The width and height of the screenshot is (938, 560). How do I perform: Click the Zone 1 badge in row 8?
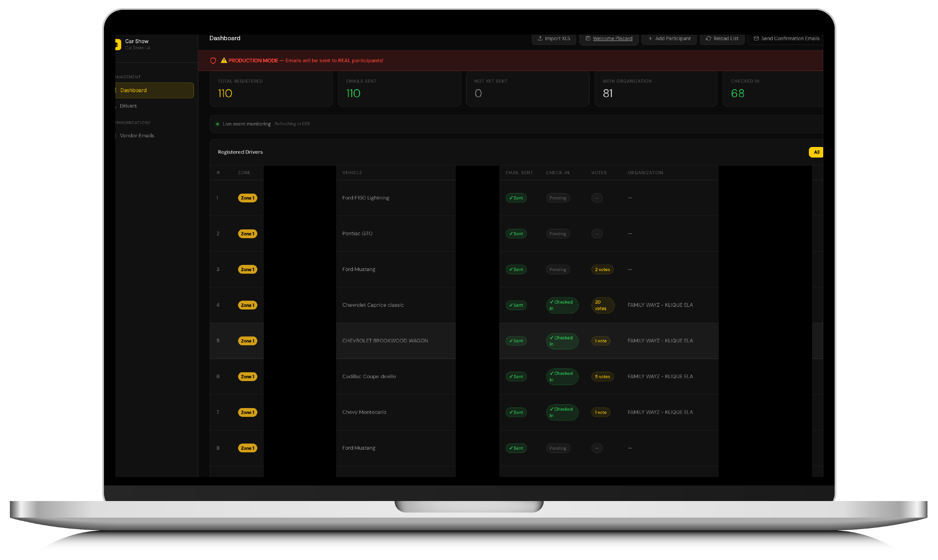pyautogui.click(x=248, y=448)
